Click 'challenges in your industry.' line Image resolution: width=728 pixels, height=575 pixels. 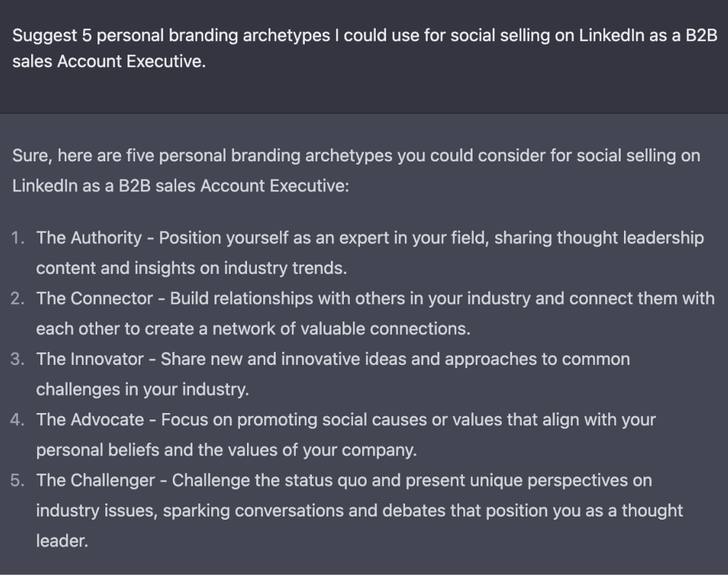click(142, 389)
